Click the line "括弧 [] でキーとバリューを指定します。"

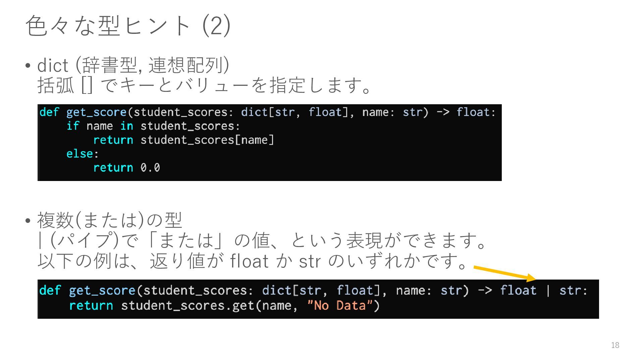205,85
